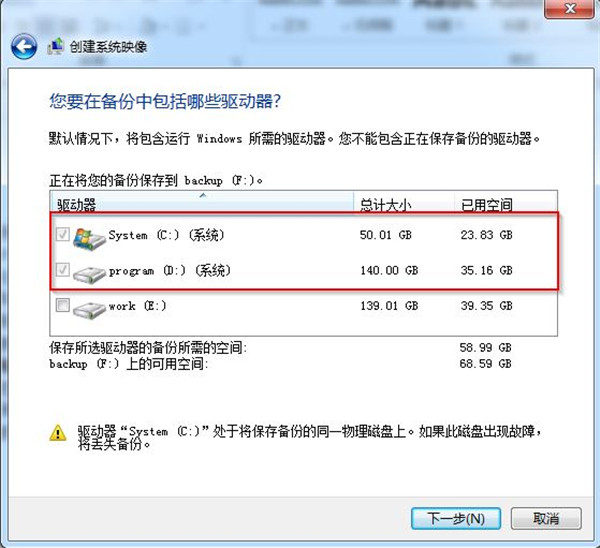
Task: Enable the work (E:) drive checkbox
Action: point(62,305)
